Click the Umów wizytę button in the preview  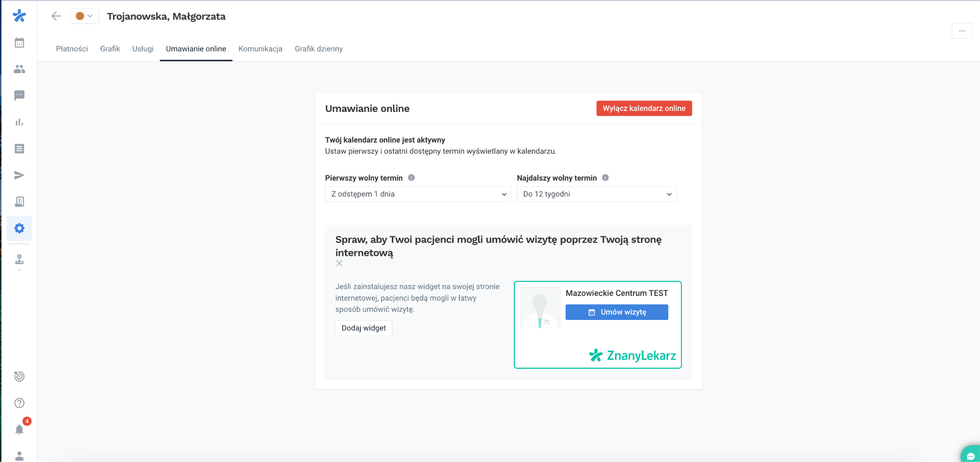pos(616,312)
